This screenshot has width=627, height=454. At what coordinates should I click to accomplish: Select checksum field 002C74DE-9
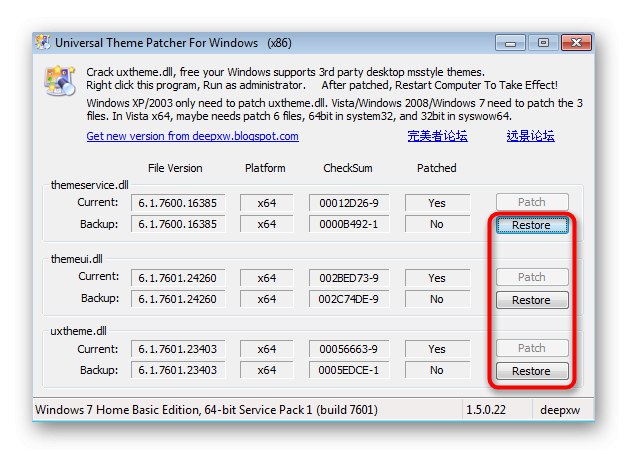349,299
